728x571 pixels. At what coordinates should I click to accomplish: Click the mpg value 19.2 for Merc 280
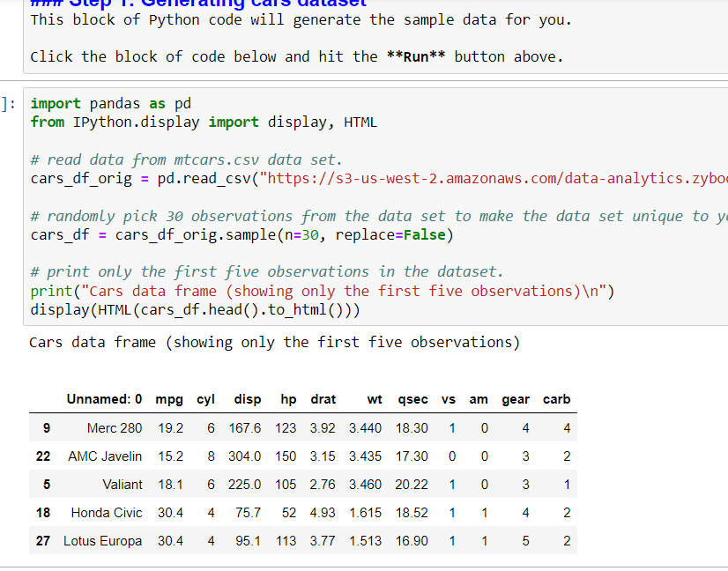point(170,428)
